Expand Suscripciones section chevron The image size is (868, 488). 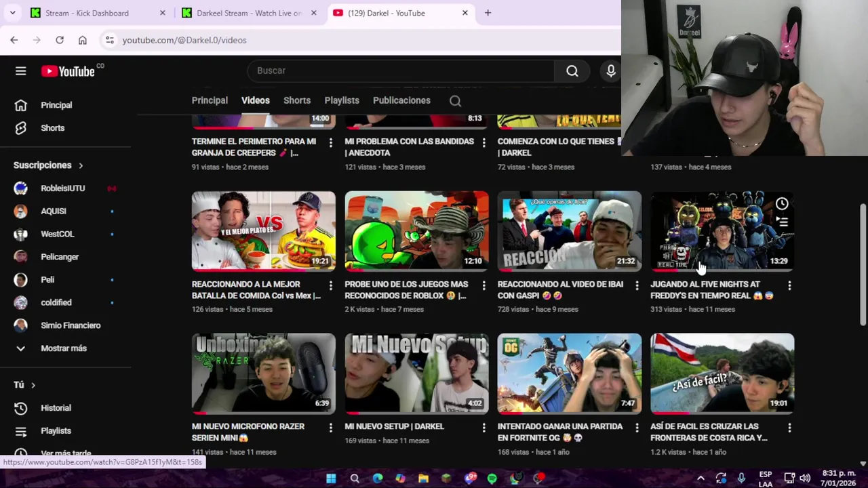click(81, 165)
